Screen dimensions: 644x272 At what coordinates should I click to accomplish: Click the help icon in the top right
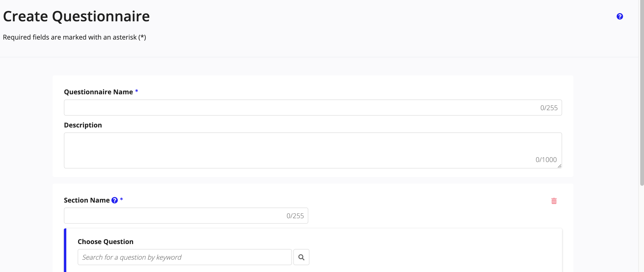point(620,16)
